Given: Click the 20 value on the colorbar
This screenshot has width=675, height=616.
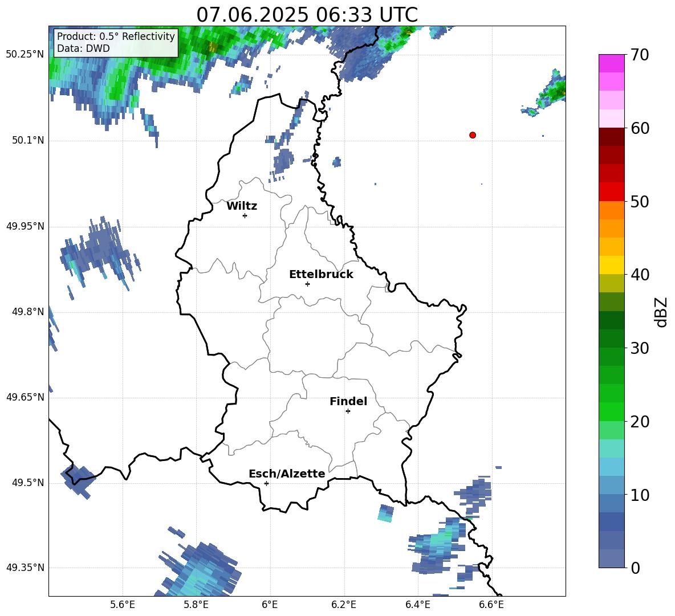Looking at the screenshot, I should tap(639, 421).
